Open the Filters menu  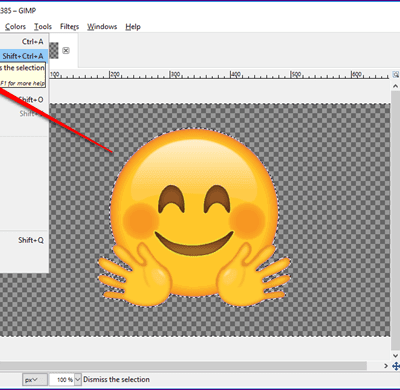coord(69,27)
